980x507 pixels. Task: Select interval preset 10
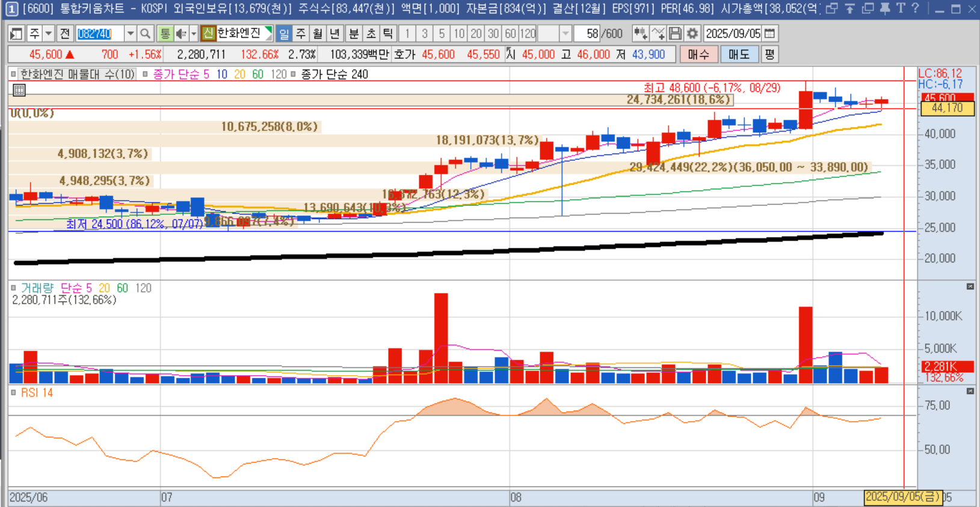pyautogui.click(x=459, y=34)
